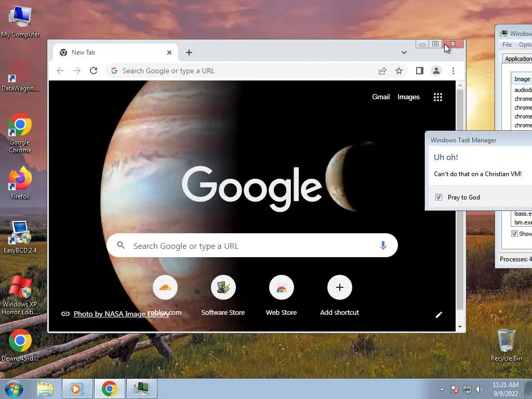Select the lsass.exe process row
Viewport: 532px width, 399px height.
tap(523, 214)
